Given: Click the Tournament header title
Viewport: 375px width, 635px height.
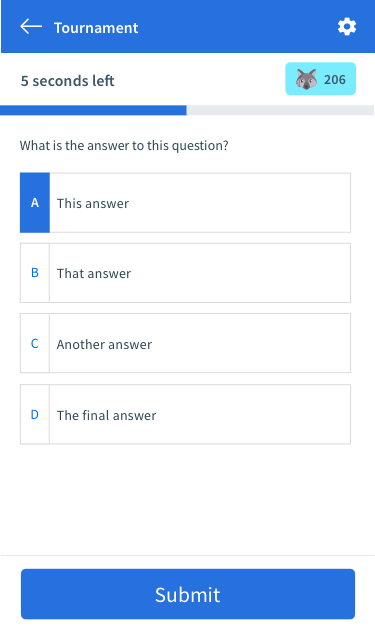Looking at the screenshot, I should click(x=96, y=28).
